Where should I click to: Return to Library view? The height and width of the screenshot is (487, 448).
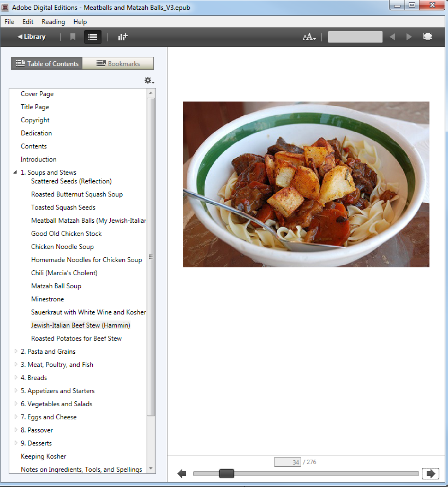31,37
